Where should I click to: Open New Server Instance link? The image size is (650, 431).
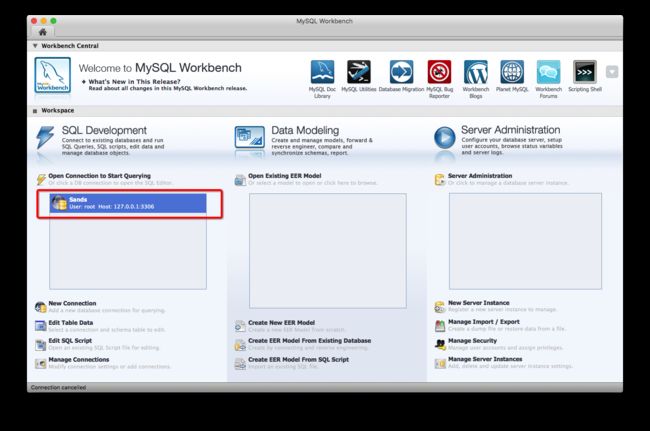click(479, 303)
